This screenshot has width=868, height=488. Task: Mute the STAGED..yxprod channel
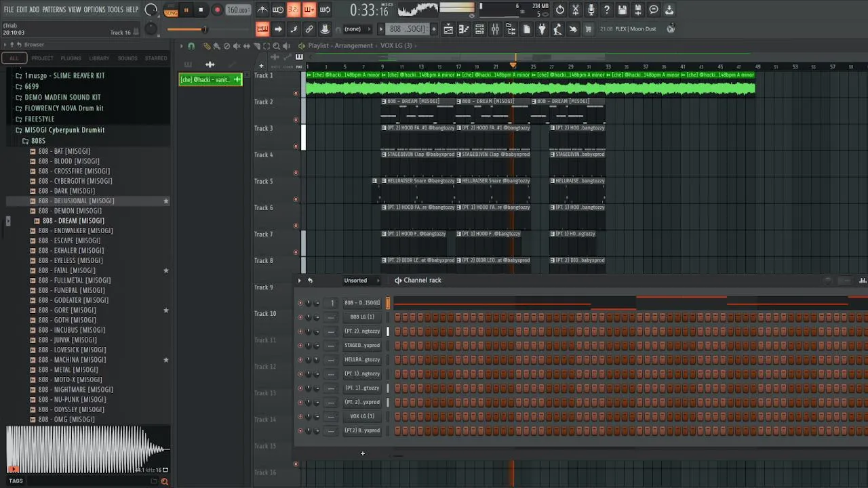[300, 346]
